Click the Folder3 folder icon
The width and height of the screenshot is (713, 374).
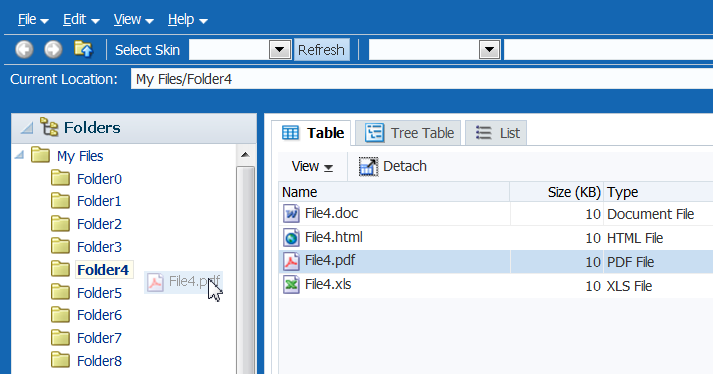[60, 247]
